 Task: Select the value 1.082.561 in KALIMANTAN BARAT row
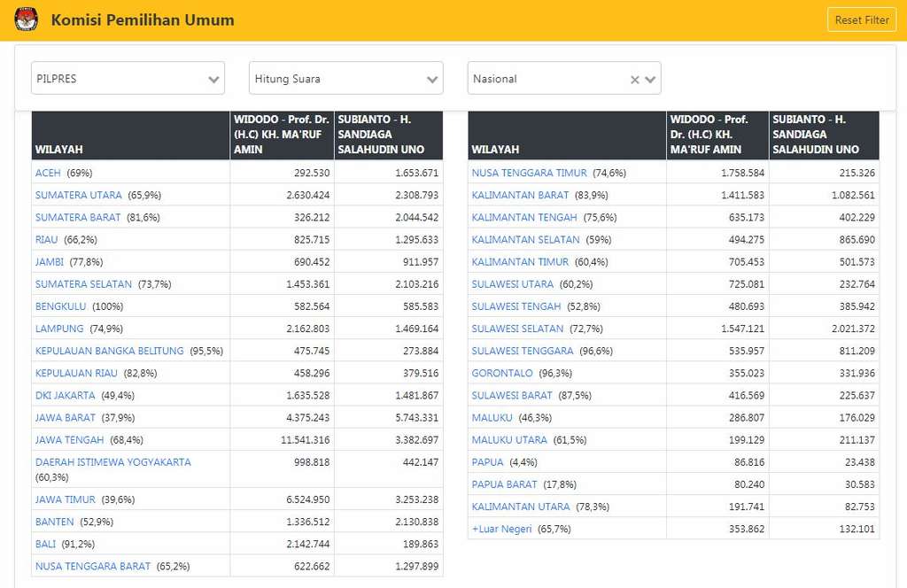(x=853, y=195)
